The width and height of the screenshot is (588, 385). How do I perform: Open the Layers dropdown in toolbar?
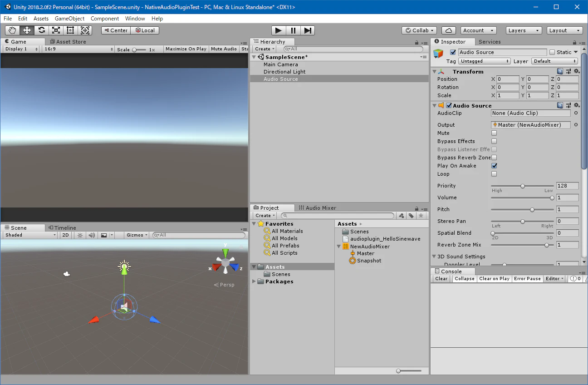coord(524,30)
